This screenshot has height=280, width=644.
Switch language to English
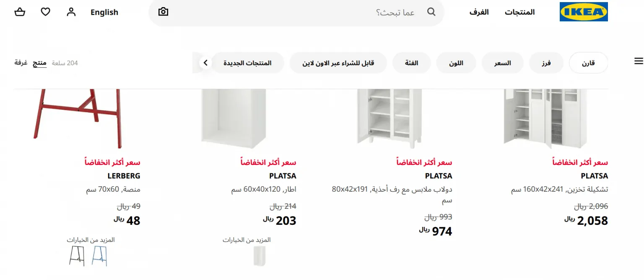pos(104,12)
